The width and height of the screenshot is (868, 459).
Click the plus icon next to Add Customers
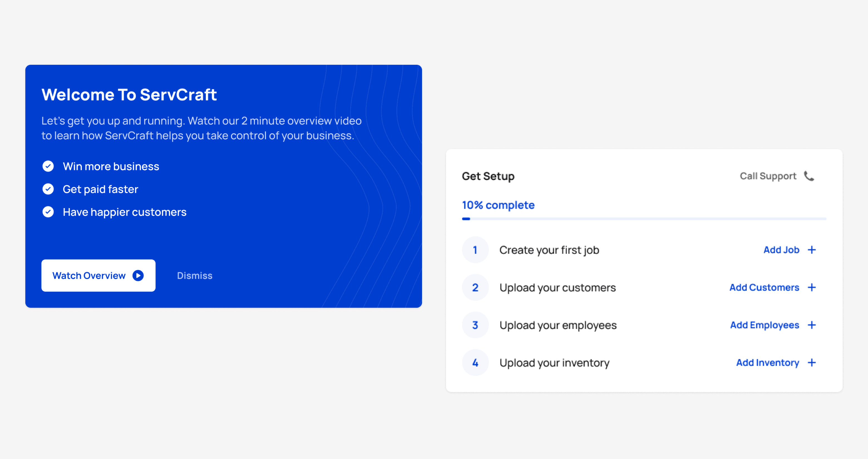812,287
